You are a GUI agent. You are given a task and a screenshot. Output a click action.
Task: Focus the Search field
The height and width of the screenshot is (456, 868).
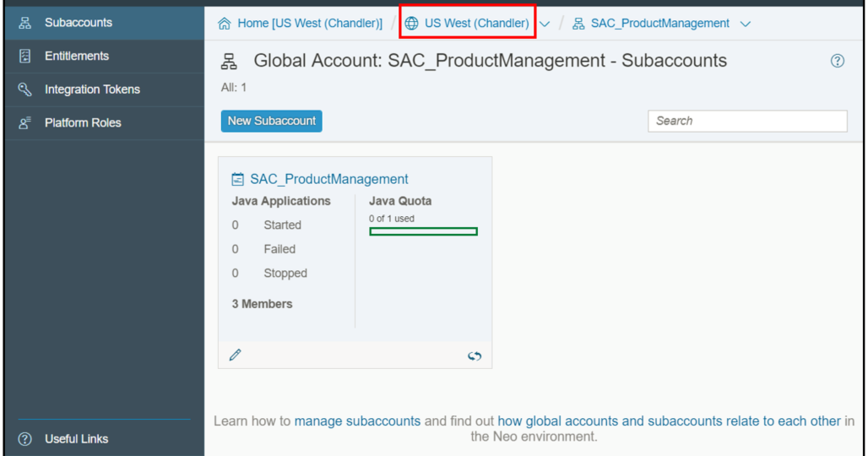pos(747,121)
